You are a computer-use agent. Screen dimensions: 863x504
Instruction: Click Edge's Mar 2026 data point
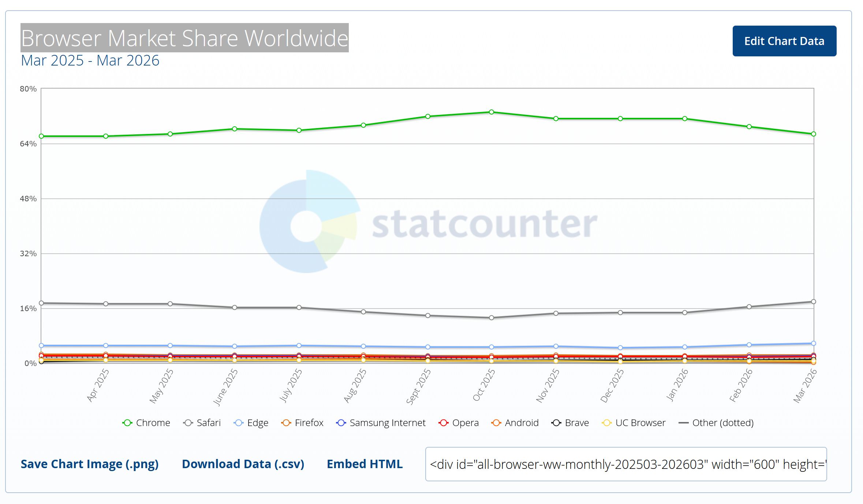tap(813, 343)
